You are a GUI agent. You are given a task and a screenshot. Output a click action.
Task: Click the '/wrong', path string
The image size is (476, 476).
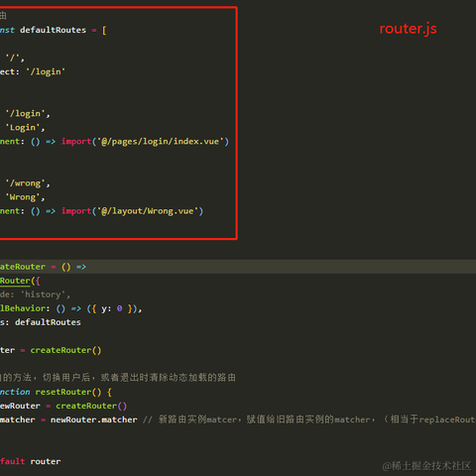28,183
